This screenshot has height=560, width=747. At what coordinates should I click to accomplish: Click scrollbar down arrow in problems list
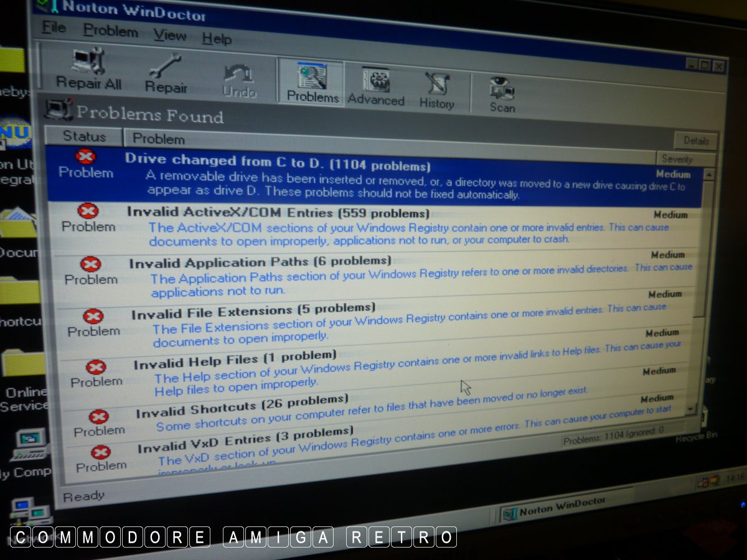click(x=690, y=409)
